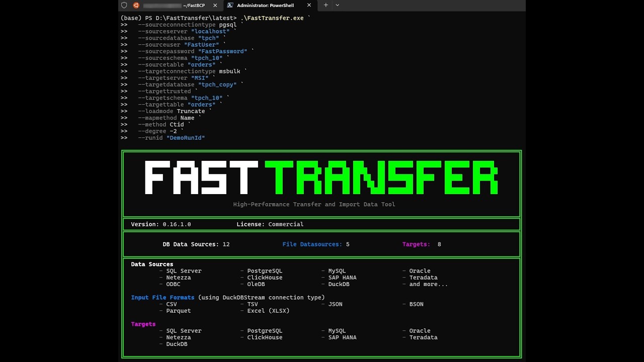Image resolution: width=644 pixels, height=362 pixels.
Task: Click the PowerShell icon on the second tab
Action: (230, 5)
